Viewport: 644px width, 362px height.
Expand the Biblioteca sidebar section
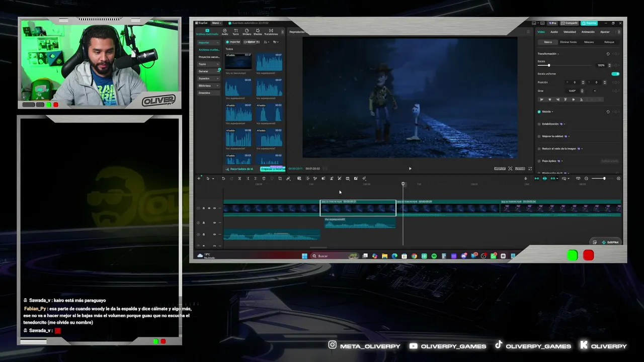tap(209, 85)
